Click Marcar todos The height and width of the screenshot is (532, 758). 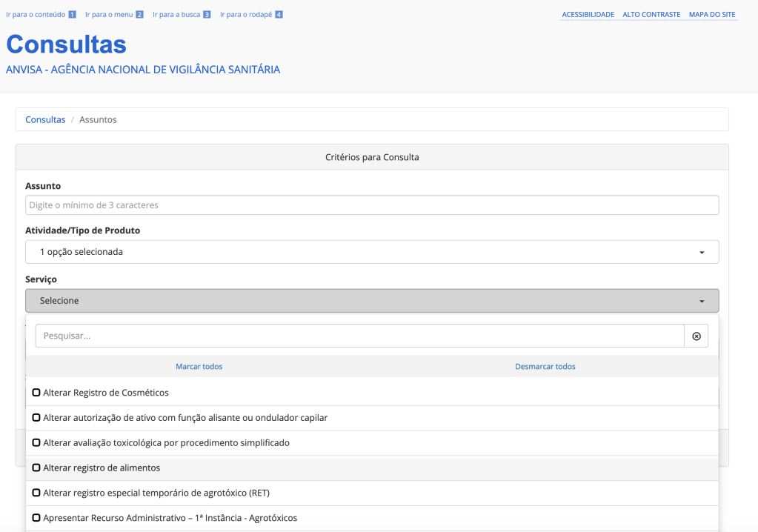tap(199, 367)
